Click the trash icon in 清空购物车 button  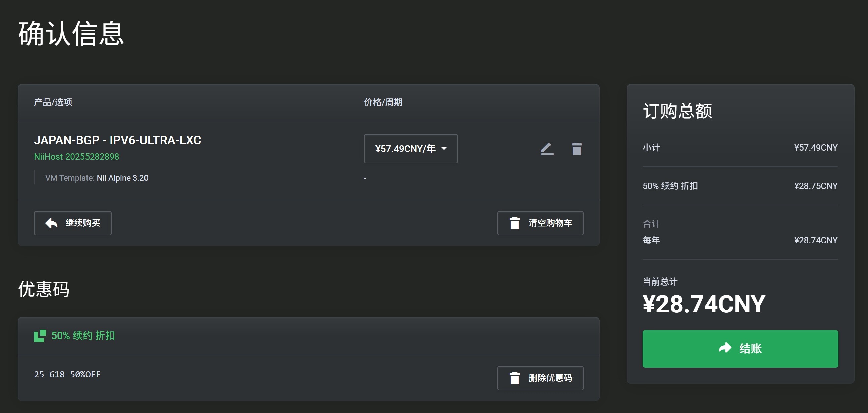tap(515, 223)
